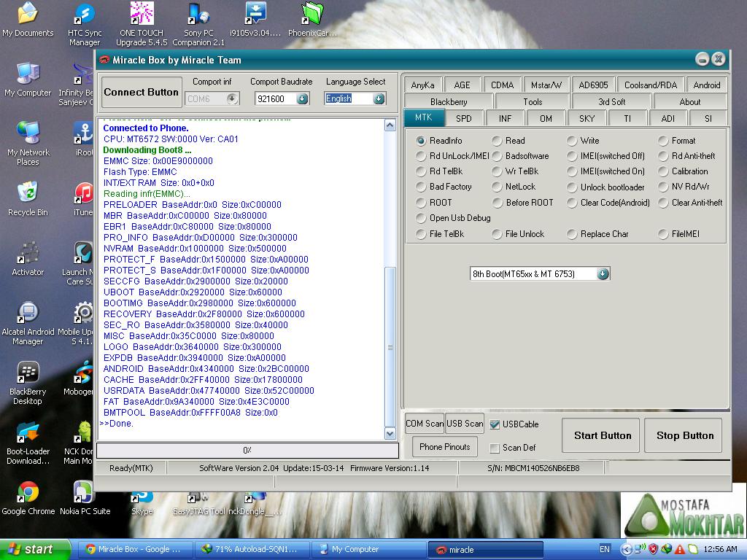Screen dimensions: 747x560
Task: Switch to the SPD tab
Action: [463, 119]
